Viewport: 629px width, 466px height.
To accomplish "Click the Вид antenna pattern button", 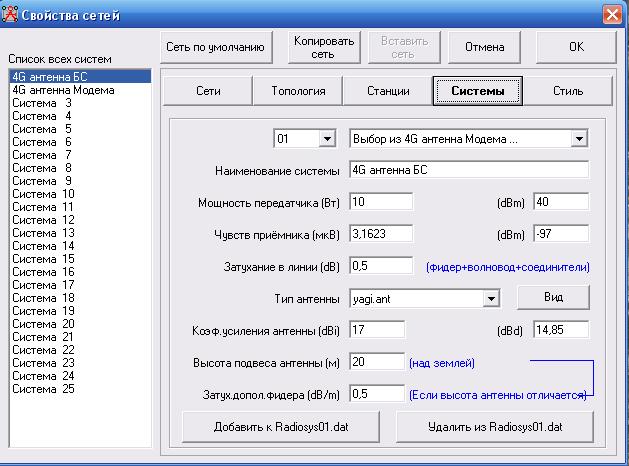I will 553,297.
